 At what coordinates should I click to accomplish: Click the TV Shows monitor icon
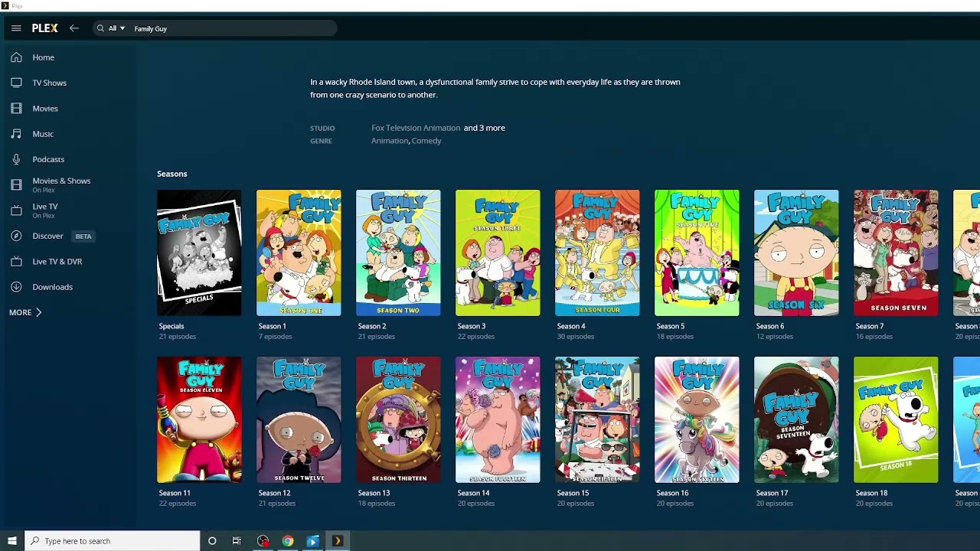(16, 83)
